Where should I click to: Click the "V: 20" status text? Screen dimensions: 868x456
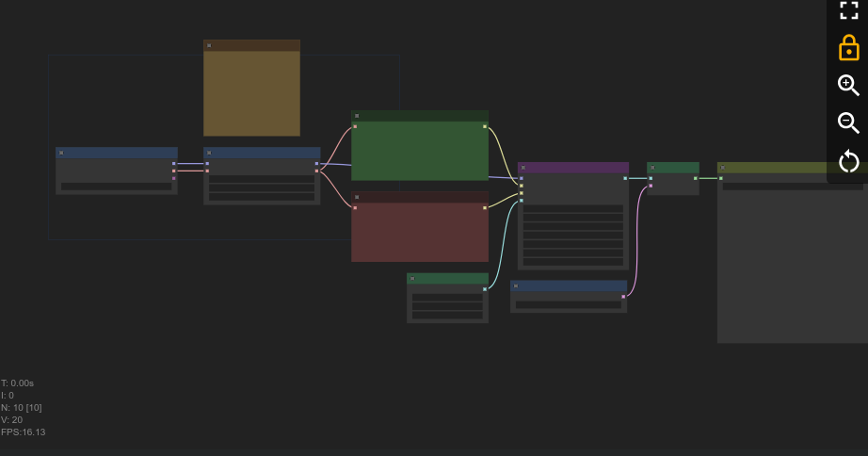pyautogui.click(x=11, y=419)
